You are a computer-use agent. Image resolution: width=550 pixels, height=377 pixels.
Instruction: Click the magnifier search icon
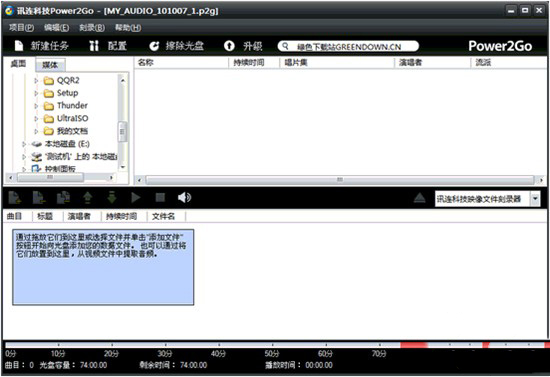click(x=286, y=46)
